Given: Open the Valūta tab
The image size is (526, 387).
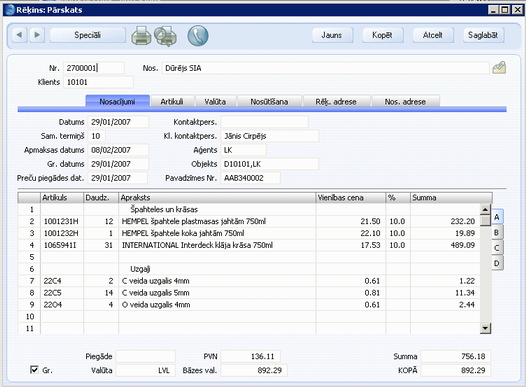Looking at the screenshot, I should (x=215, y=101).
